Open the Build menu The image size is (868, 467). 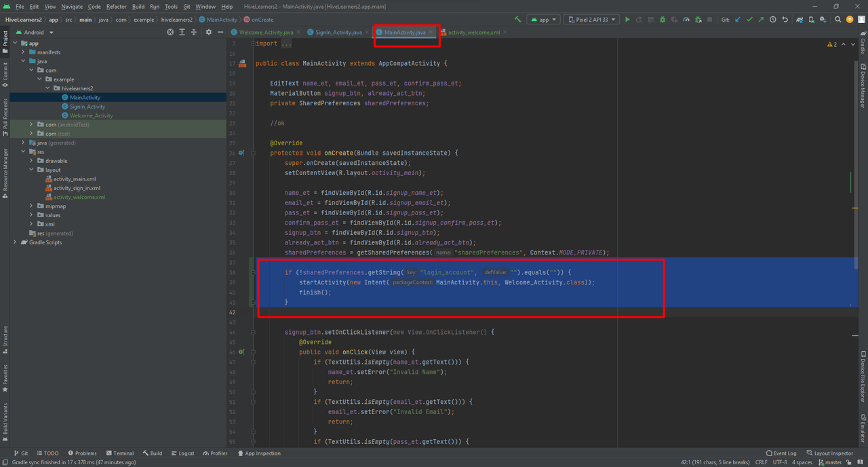[x=138, y=7]
